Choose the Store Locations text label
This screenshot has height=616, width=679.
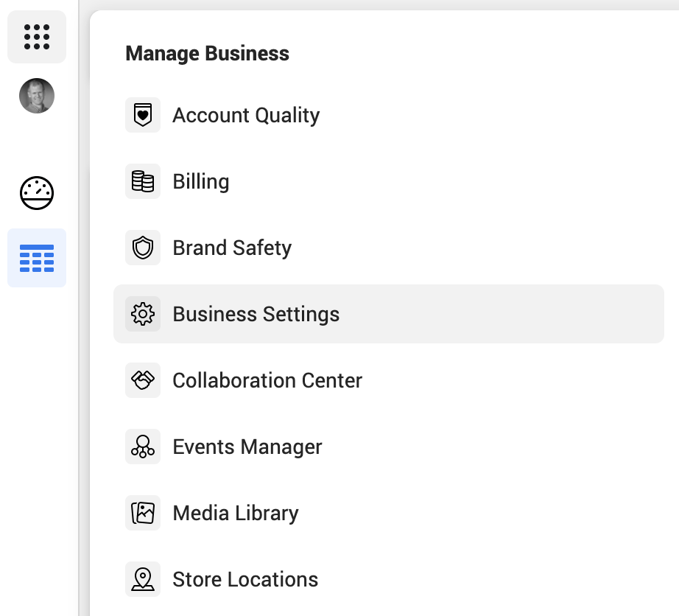pyautogui.click(x=245, y=580)
